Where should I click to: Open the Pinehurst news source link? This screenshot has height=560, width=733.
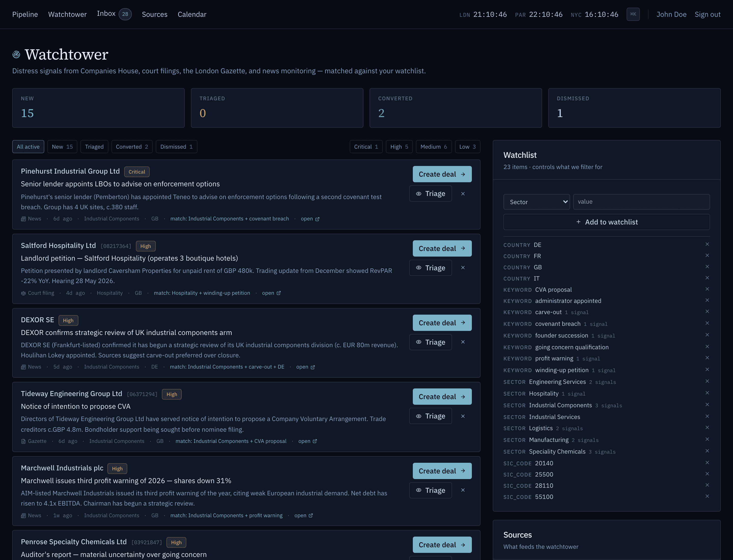310,219
